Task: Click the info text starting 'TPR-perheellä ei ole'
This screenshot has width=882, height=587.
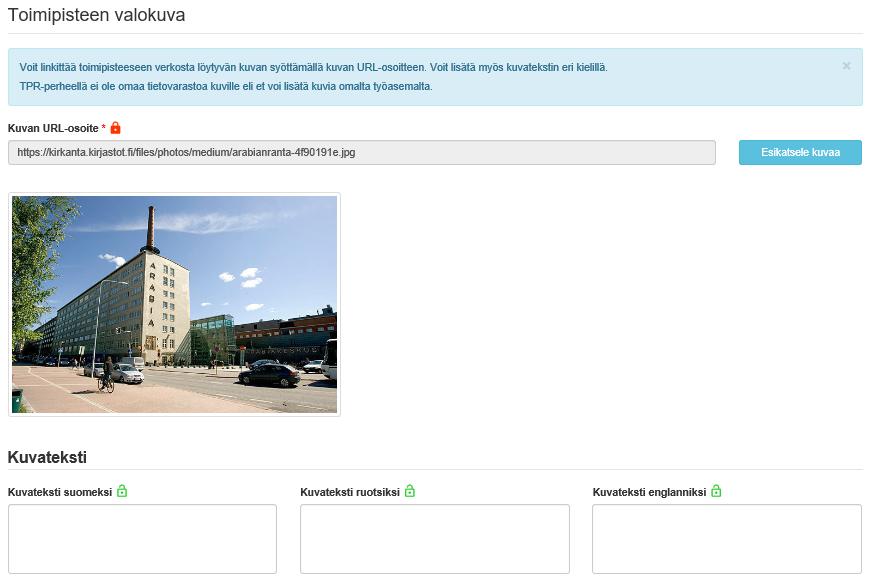Action: [226, 87]
